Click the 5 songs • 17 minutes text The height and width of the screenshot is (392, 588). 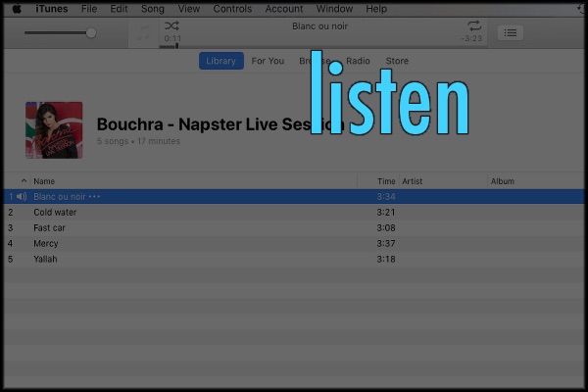tap(138, 141)
